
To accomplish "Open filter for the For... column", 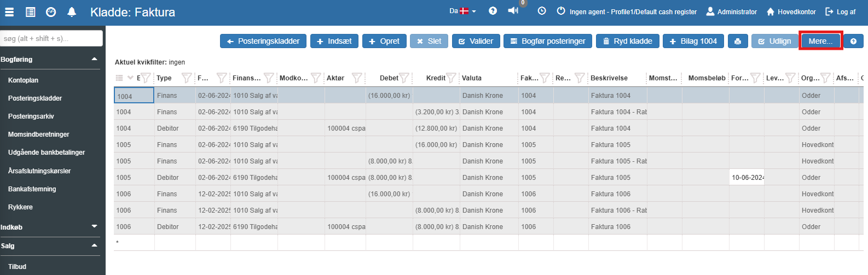I will (755, 78).
